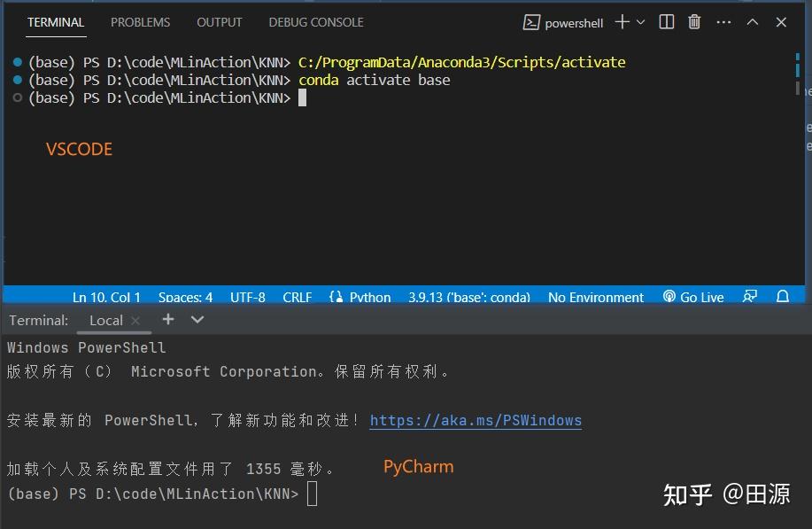Click the PyCharm terminal prompt cursor

tap(312, 494)
